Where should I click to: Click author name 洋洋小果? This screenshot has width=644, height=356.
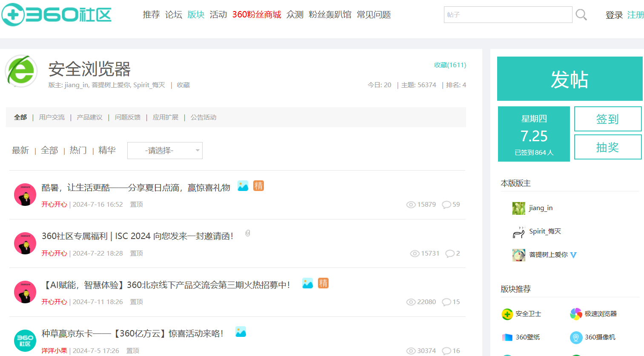click(x=54, y=351)
